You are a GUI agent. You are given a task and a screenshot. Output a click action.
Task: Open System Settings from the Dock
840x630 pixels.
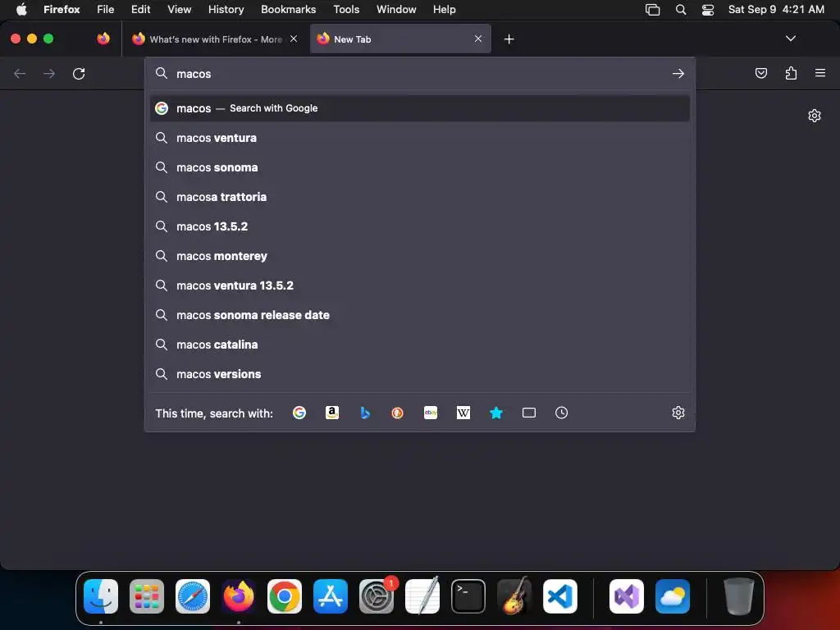tap(377, 596)
